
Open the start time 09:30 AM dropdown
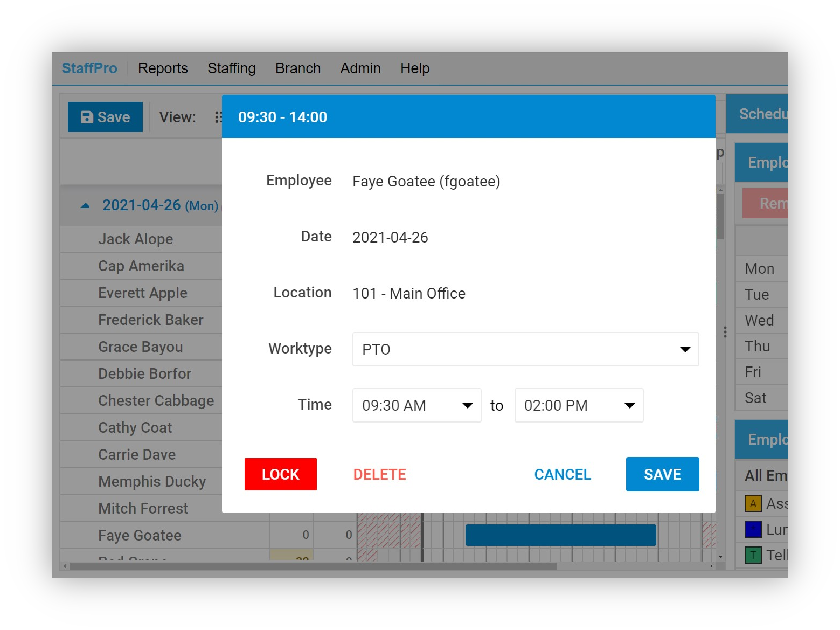point(416,405)
